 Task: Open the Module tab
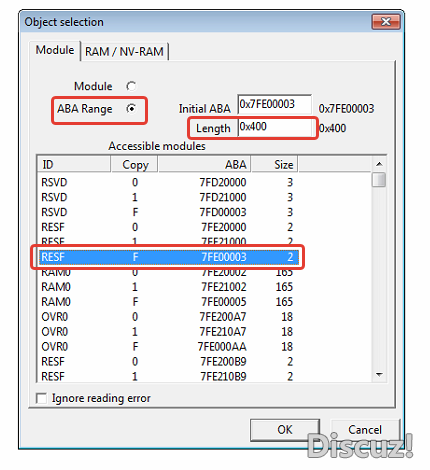pyautogui.click(x=55, y=50)
